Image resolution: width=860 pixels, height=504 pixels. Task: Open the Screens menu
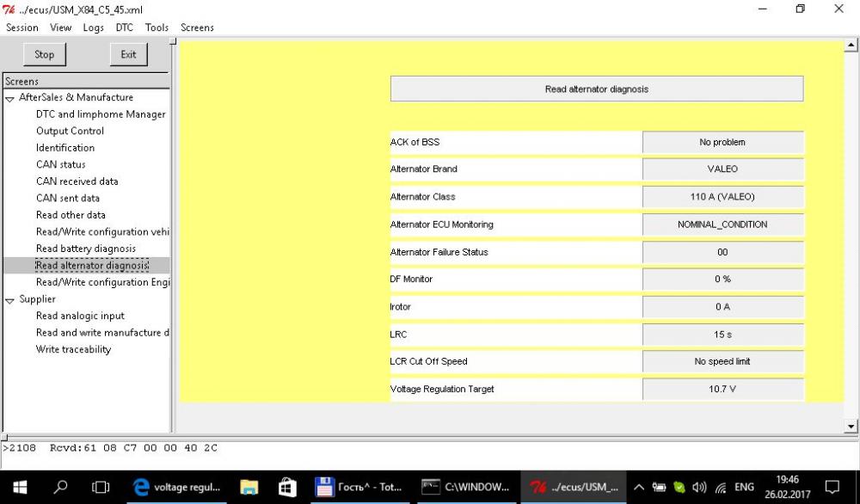pyautogui.click(x=197, y=28)
